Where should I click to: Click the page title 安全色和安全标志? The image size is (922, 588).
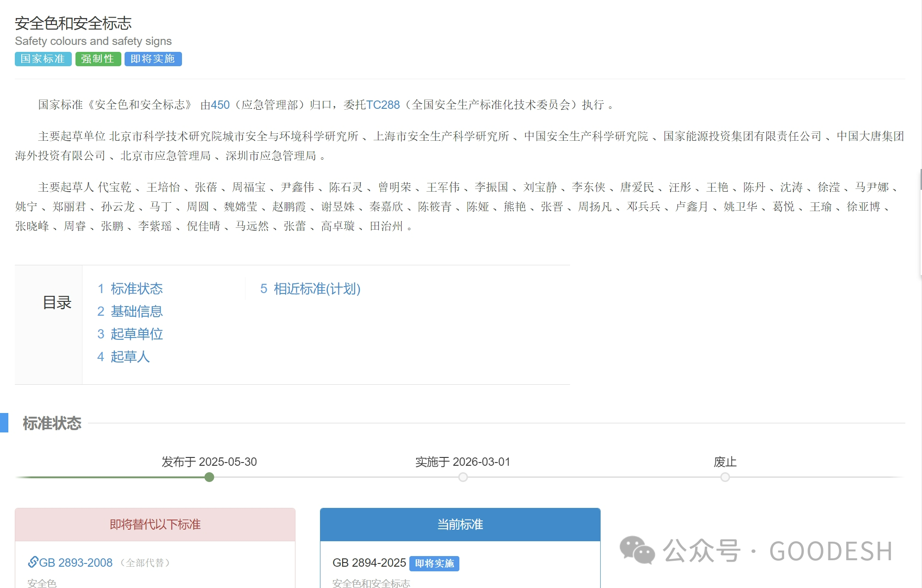73,23
